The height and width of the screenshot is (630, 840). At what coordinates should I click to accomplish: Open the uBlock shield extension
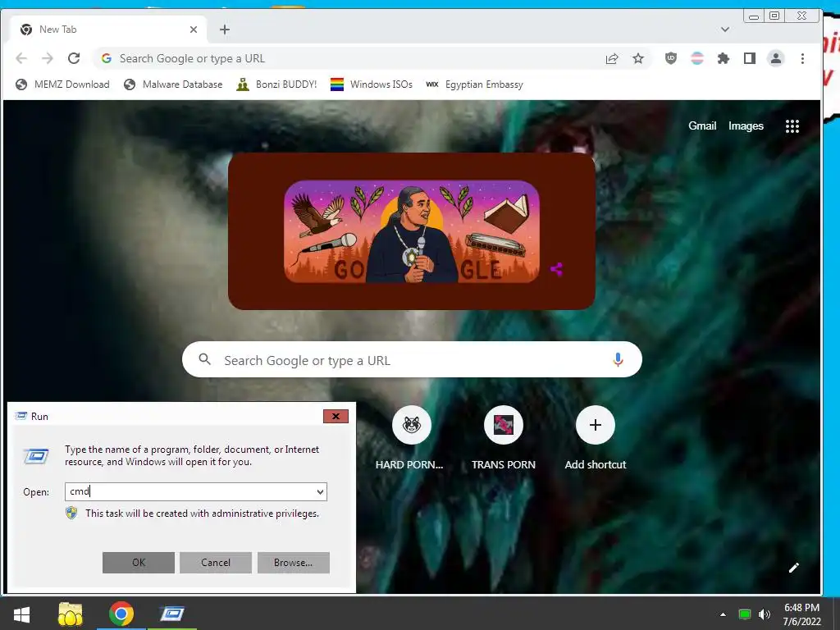click(x=671, y=58)
